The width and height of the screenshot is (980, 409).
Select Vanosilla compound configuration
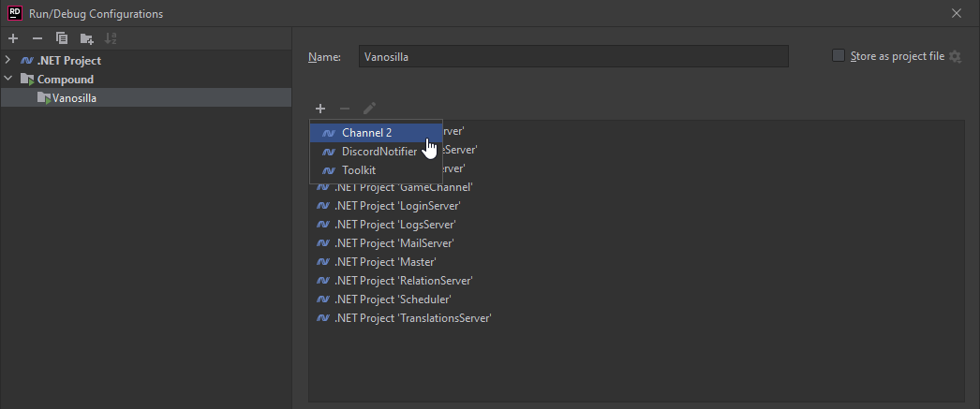coord(73,98)
